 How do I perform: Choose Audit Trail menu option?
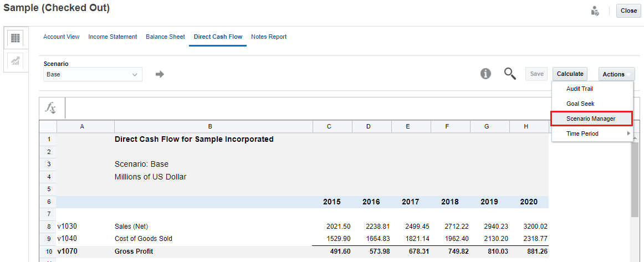point(580,89)
